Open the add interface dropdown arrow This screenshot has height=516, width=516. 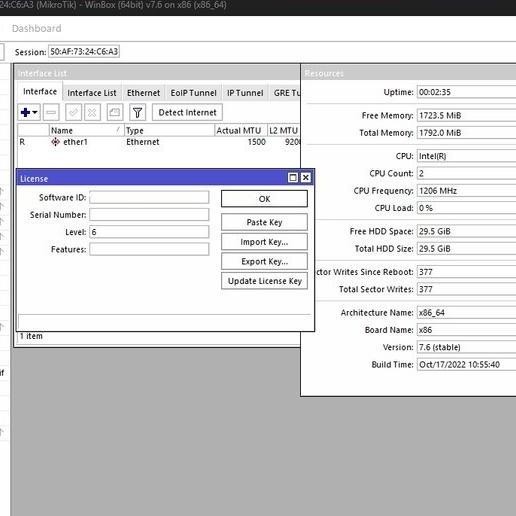tap(35, 112)
